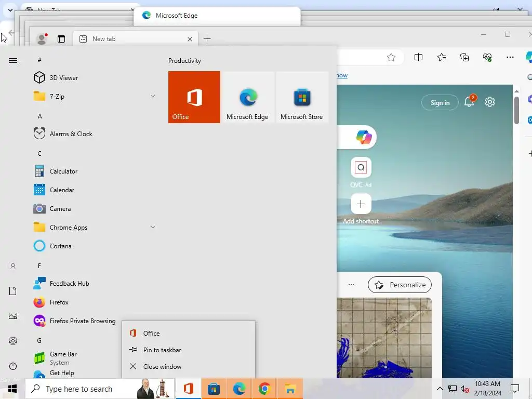
Task: Click the taskbar search box
Action: tap(100, 389)
